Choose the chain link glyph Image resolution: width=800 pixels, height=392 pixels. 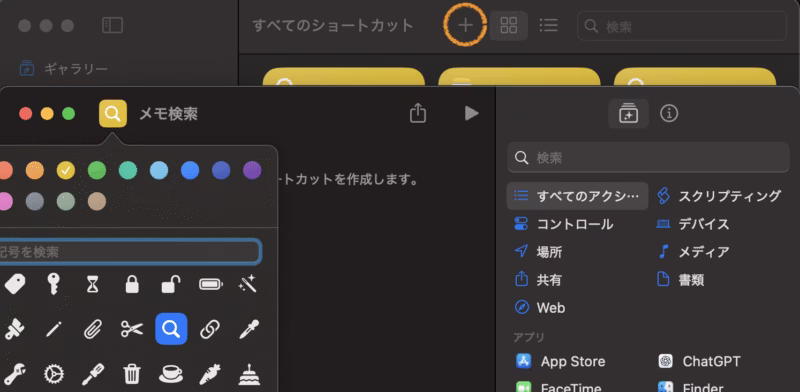click(210, 330)
